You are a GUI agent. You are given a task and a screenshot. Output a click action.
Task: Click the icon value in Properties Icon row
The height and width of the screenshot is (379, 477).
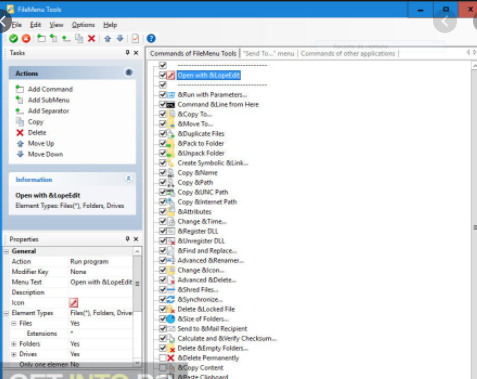(x=74, y=303)
